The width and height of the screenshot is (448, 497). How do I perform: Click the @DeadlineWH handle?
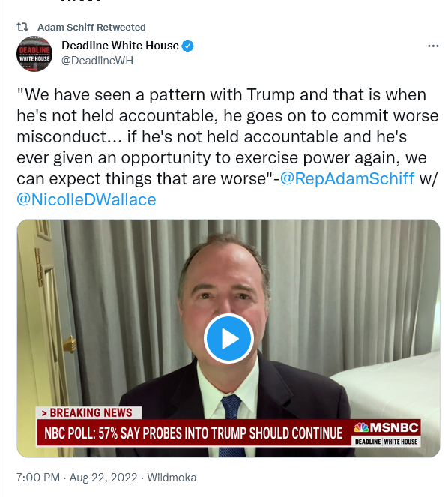97,61
